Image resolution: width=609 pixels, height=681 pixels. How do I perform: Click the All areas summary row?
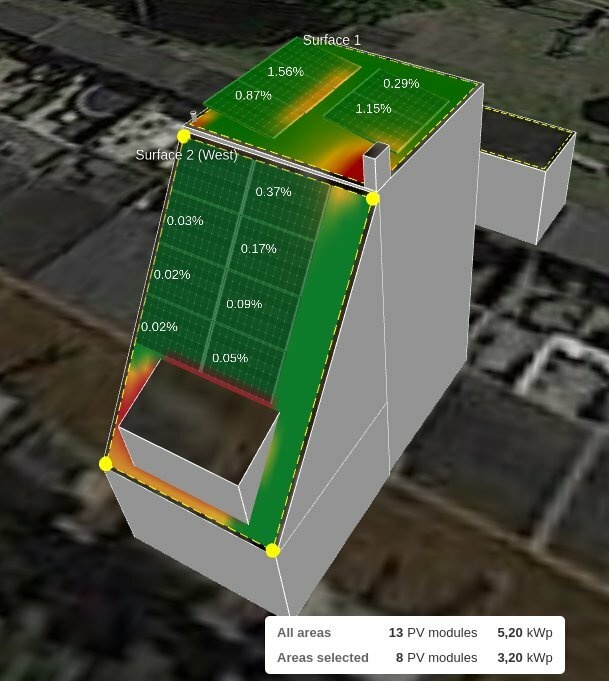tap(415, 632)
